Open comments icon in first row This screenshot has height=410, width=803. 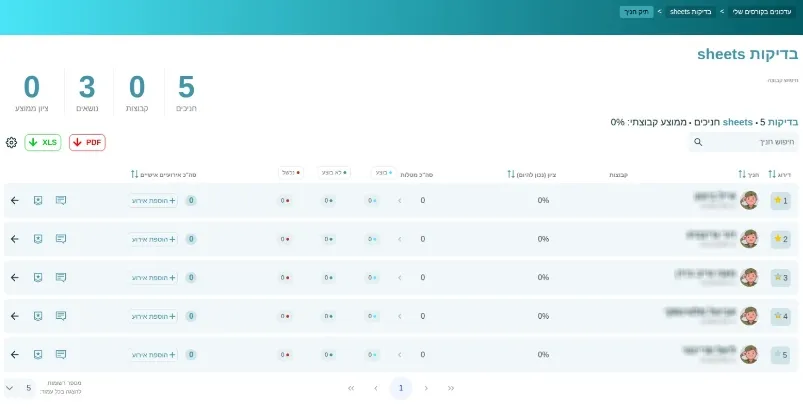(61, 200)
